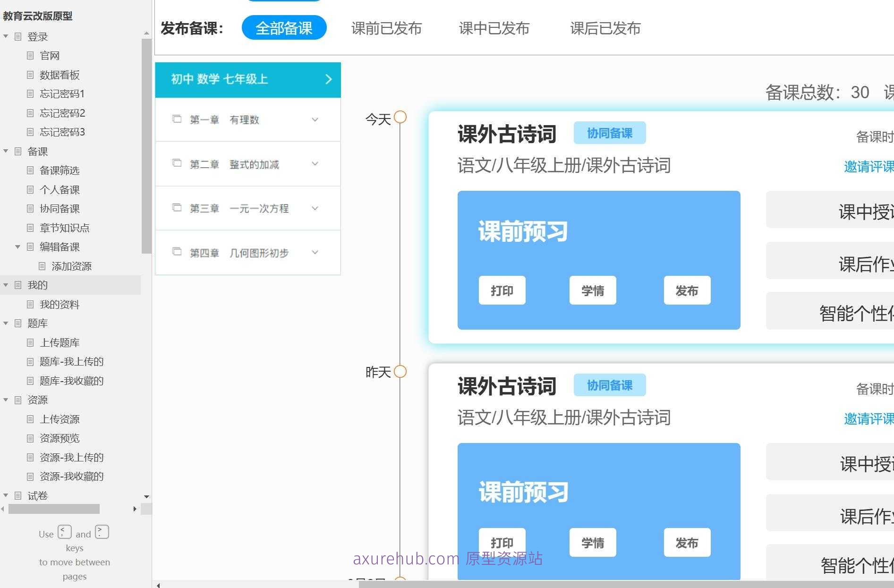
Task: Collapse the 我的 tree folder
Action: tap(6, 285)
